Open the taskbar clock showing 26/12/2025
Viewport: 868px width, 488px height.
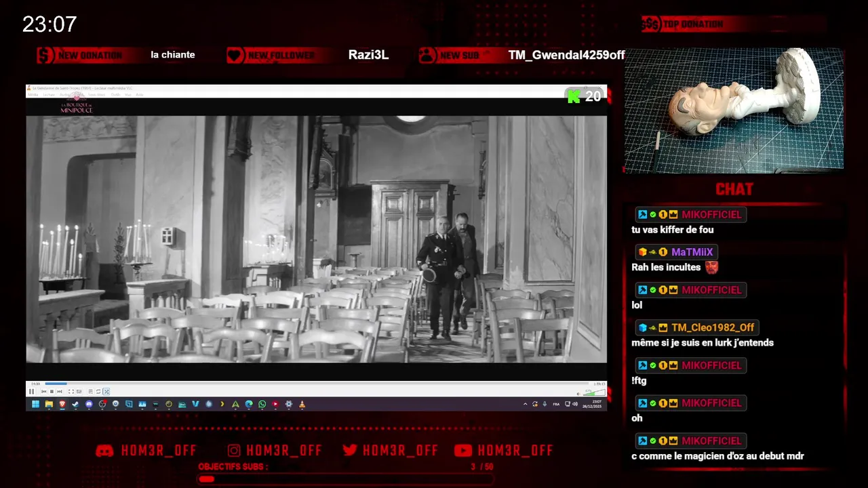point(592,404)
